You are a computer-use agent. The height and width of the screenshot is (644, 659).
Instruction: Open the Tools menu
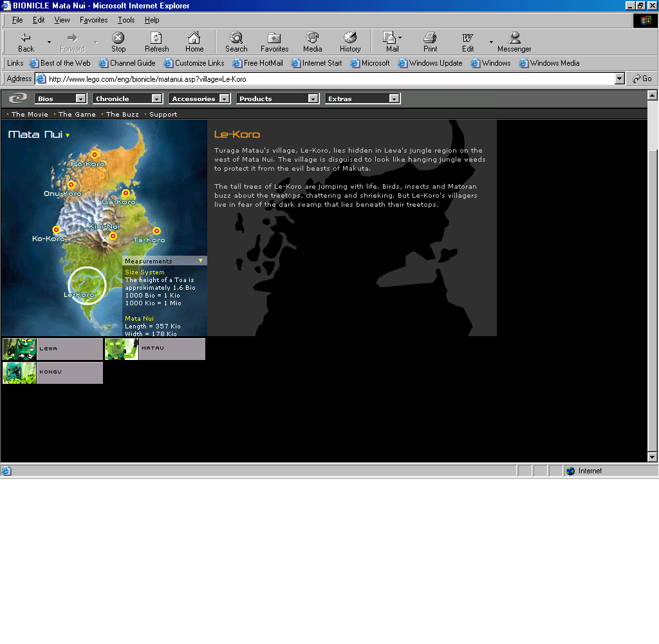(126, 20)
